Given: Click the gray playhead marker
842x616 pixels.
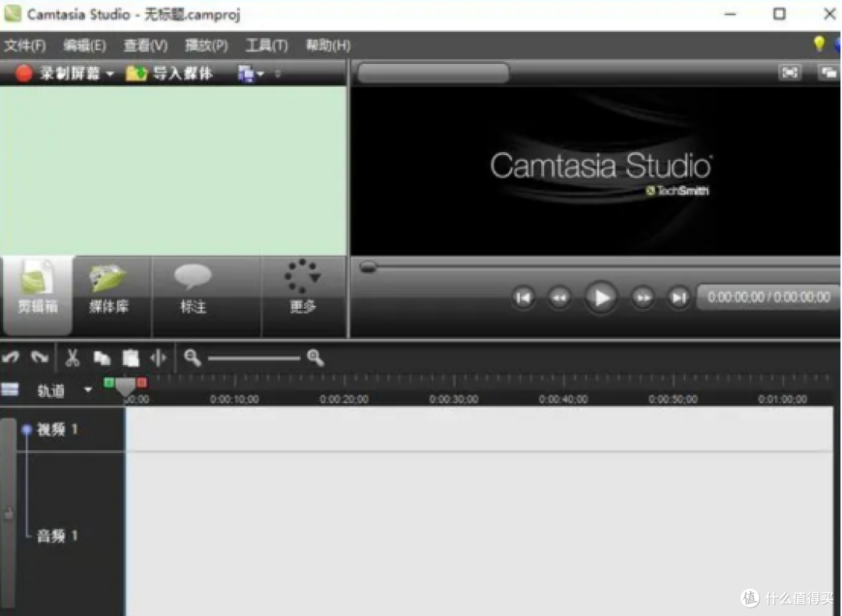Looking at the screenshot, I should pos(126,388).
